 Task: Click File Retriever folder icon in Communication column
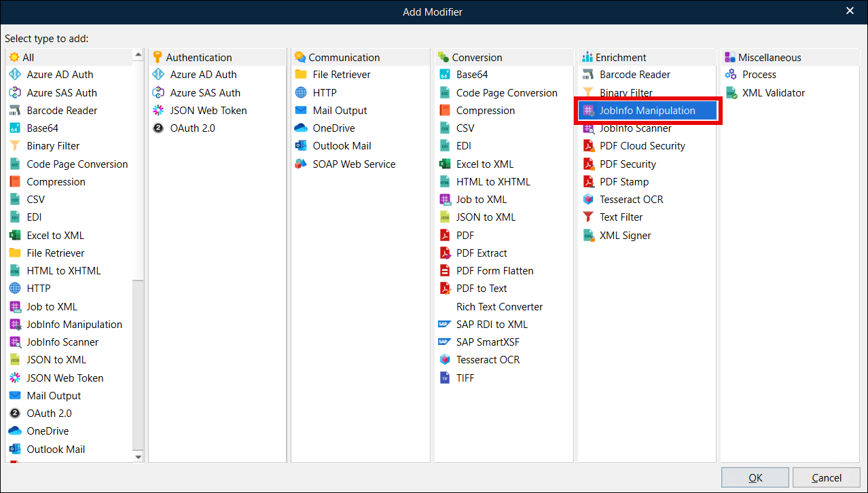click(301, 75)
